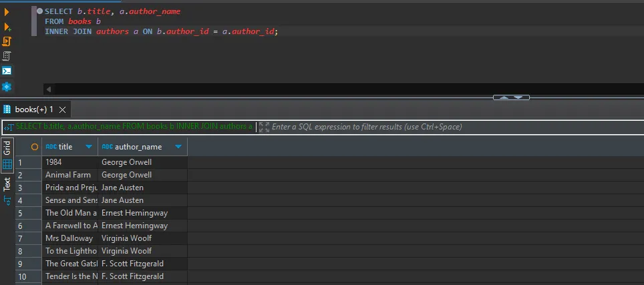Click the Animal Farm cell
Screen dimensions: 644x285
[70, 175]
